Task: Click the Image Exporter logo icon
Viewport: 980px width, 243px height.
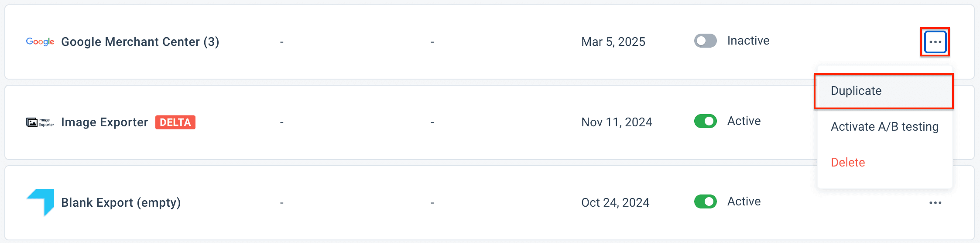Action: (40, 122)
